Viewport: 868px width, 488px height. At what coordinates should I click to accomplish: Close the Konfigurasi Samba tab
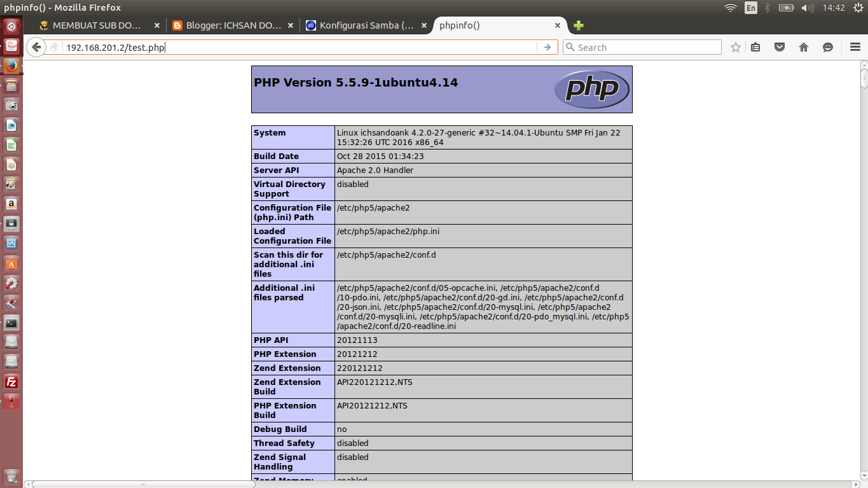point(424,25)
